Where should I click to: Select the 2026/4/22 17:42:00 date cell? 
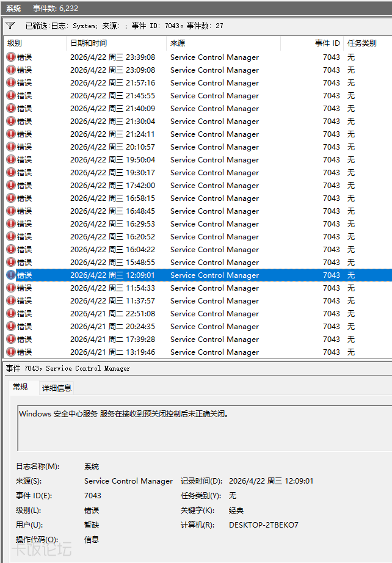(x=113, y=185)
